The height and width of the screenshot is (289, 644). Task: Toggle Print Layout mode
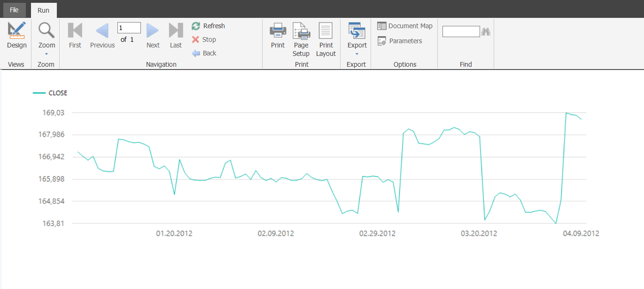coord(326,39)
